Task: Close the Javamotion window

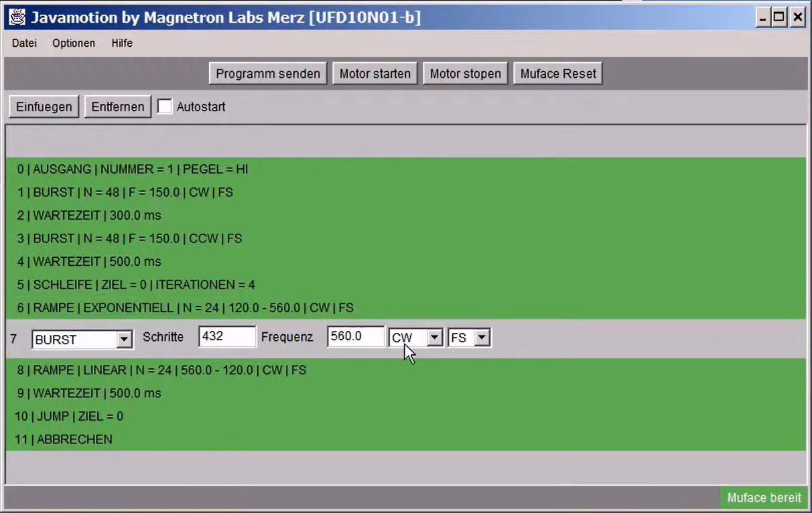Action: 797,17
